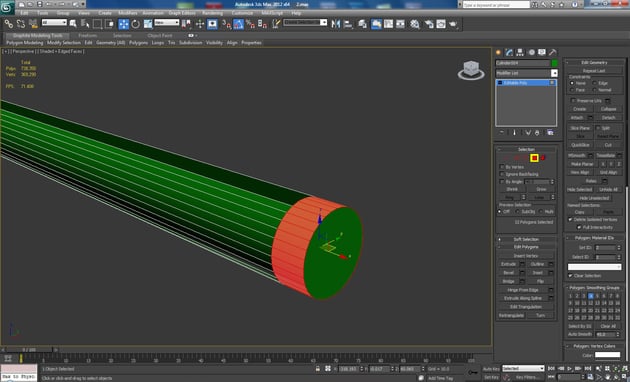630x382 pixels.
Task: Open the material ID name dropdown
Action: [594, 267]
